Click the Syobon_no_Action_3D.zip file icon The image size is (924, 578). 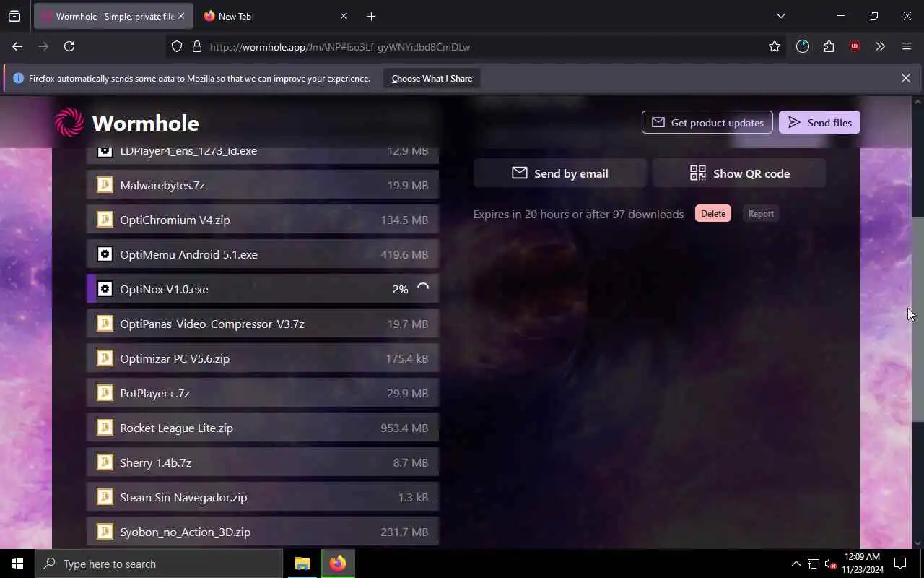pos(105,532)
